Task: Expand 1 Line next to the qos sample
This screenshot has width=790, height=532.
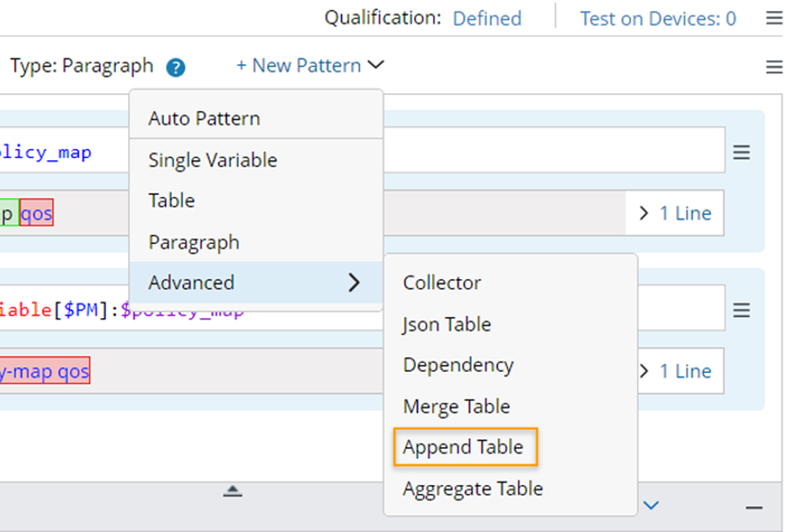Action: coord(675,214)
